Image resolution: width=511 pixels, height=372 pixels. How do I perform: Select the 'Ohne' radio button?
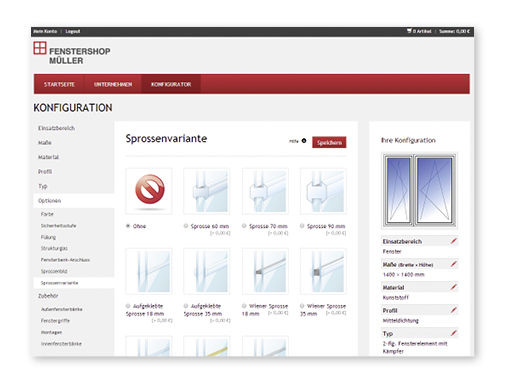click(x=128, y=226)
